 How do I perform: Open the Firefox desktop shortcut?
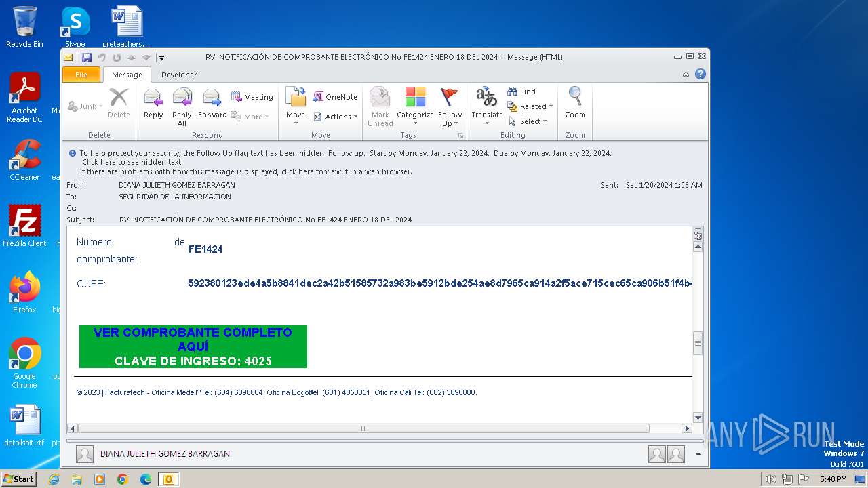pyautogui.click(x=24, y=292)
